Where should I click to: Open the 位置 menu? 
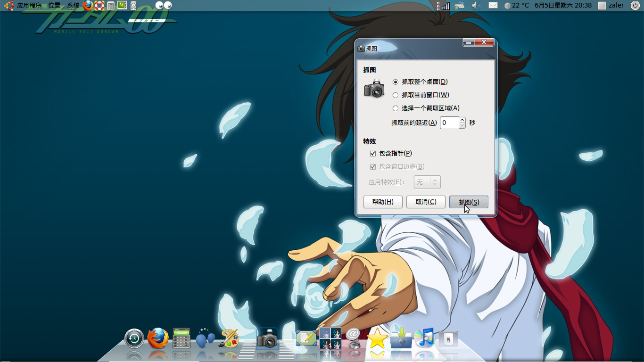pyautogui.click(x=54, y=6)
